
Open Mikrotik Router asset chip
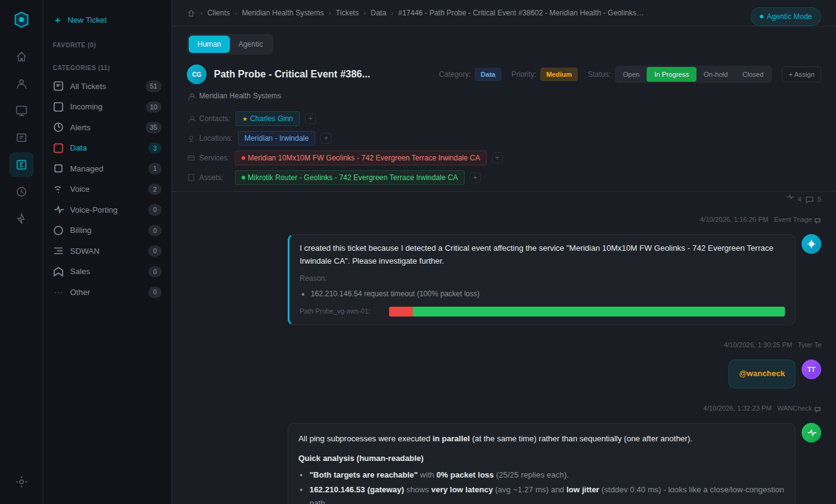click(350, 178)
